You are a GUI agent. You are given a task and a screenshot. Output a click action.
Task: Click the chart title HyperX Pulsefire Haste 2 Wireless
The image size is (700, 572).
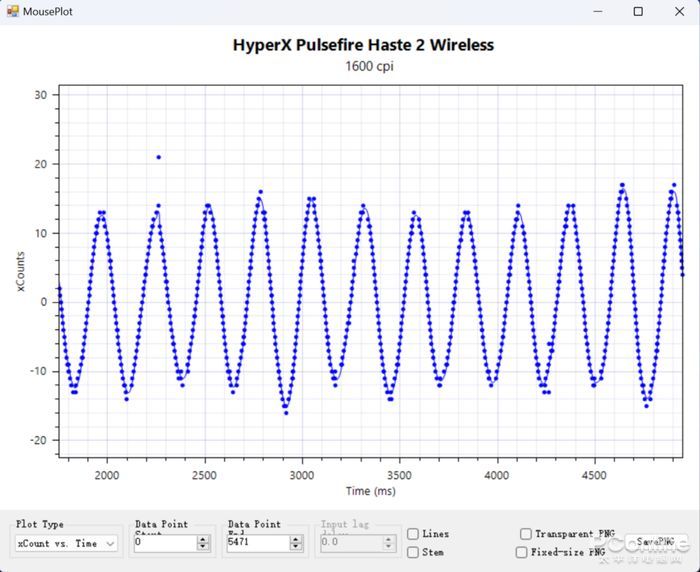tap(363, 45)
